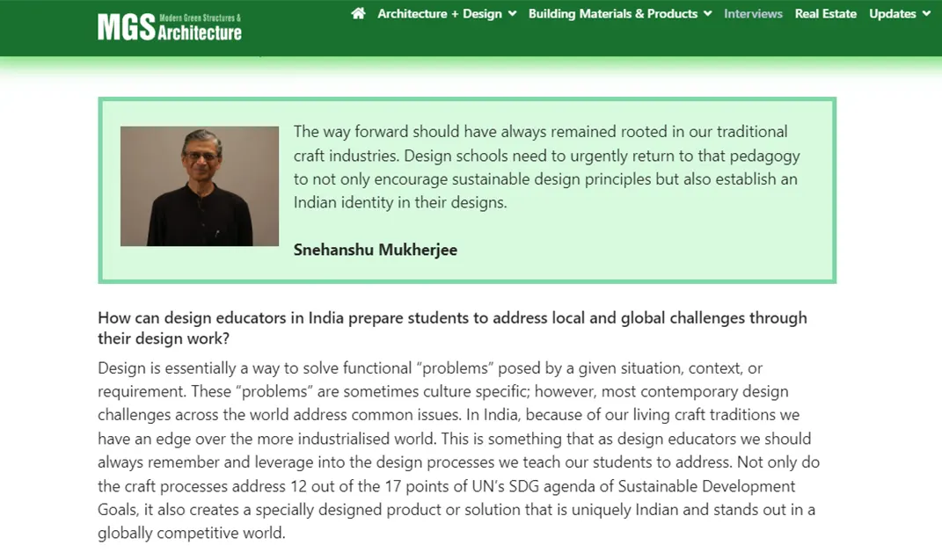
Task: Expand the chevron beside Building Materials & Products
Action: tap(707, 13)
